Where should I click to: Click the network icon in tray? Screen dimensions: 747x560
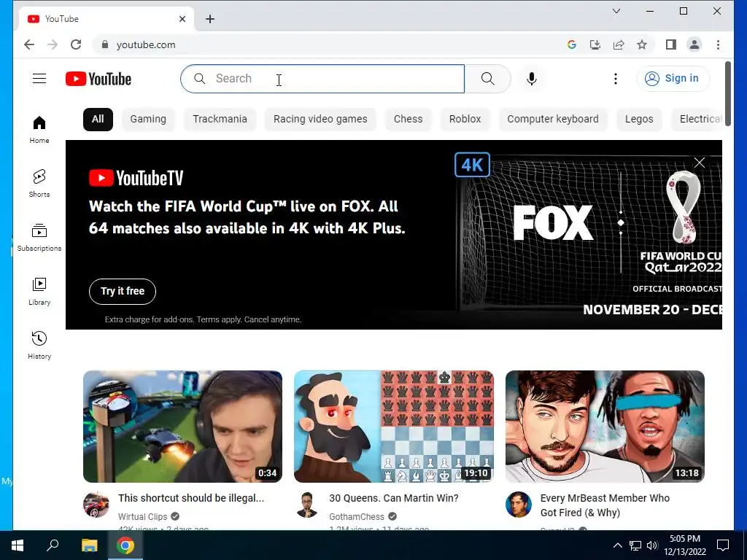[x=635, y=545]
